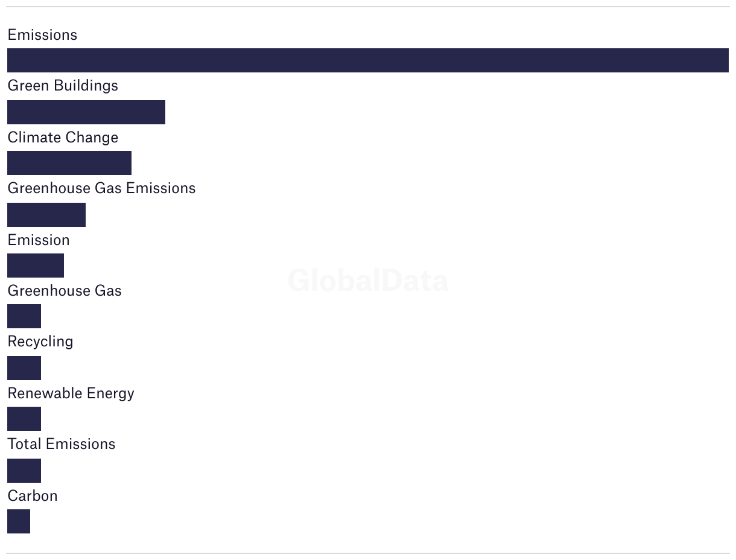Click the Emission label text

pos(39,240)
